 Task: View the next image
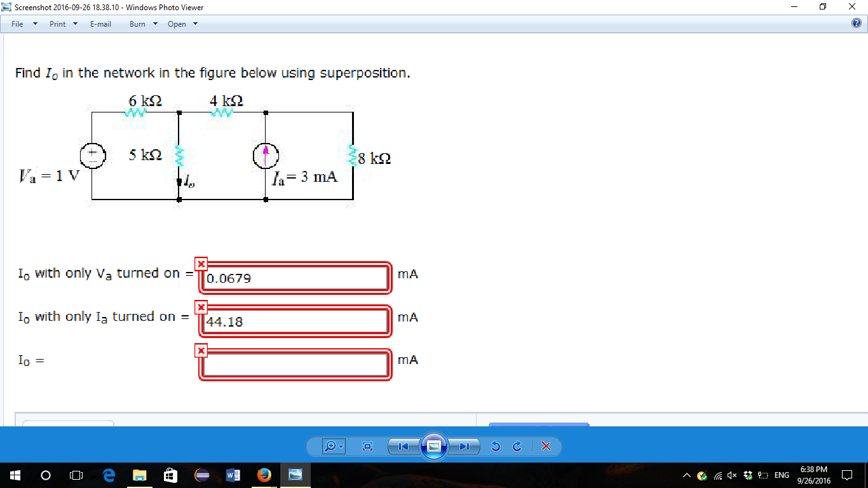point(465,446)
